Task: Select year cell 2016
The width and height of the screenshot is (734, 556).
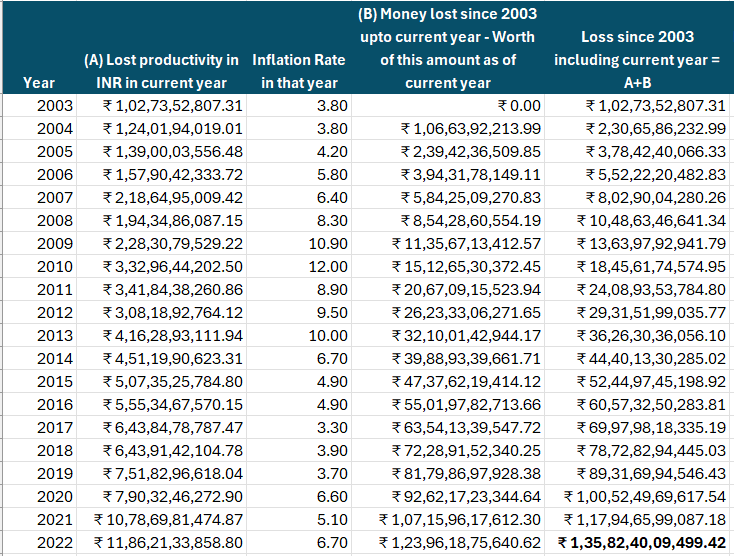Action: [x=39, y=404]
